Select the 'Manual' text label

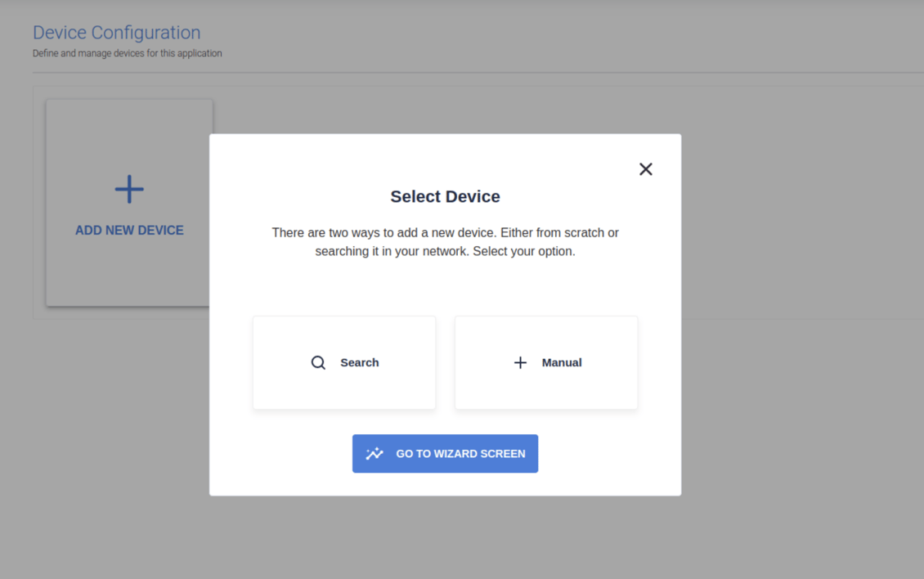(562, 362)
